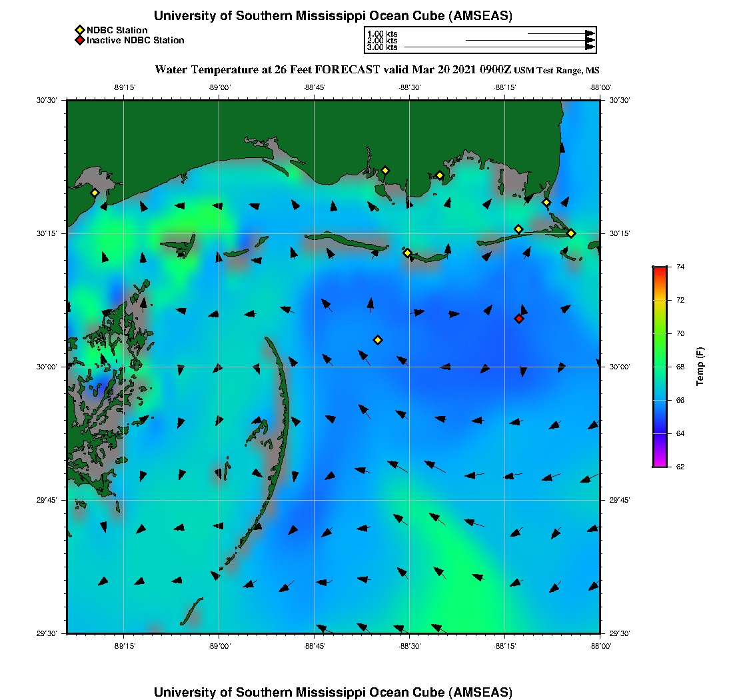Select the southernmost yellow NDBC station marker
733x700 pixels.
tap(378, 340)
